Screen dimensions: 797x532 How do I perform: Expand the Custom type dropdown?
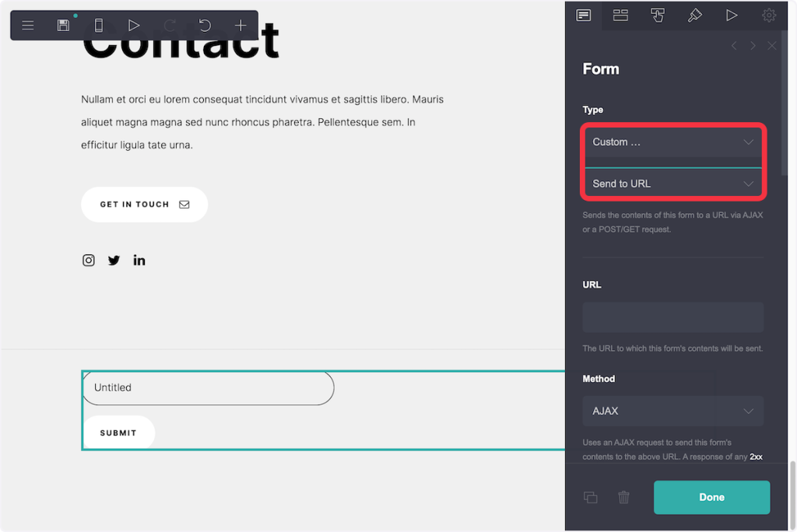(673, 142)
